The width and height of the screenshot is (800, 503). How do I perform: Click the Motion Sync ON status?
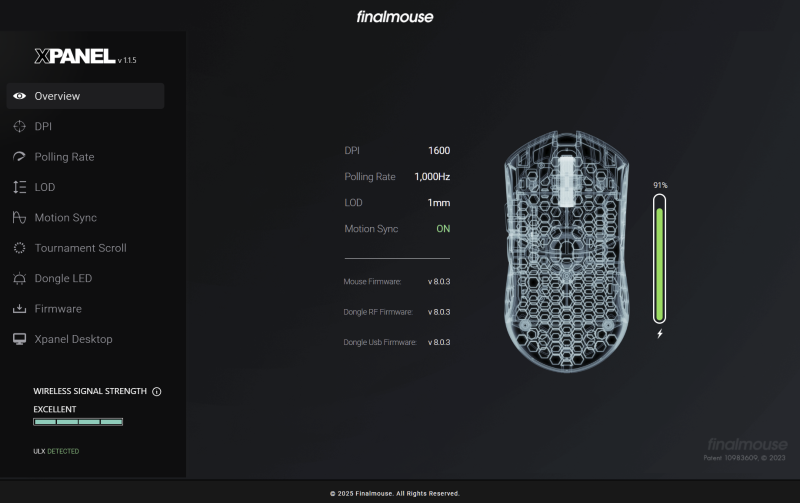(443, 229)
